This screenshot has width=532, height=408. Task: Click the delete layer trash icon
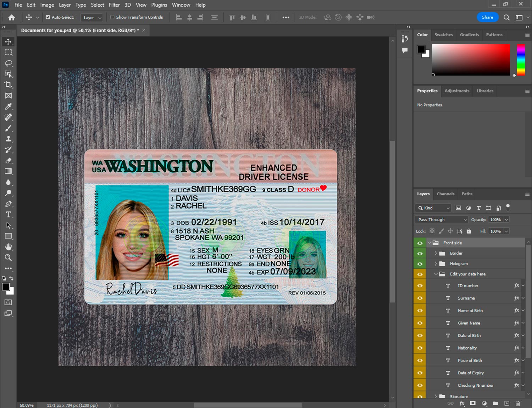click(x=517, y=403)
